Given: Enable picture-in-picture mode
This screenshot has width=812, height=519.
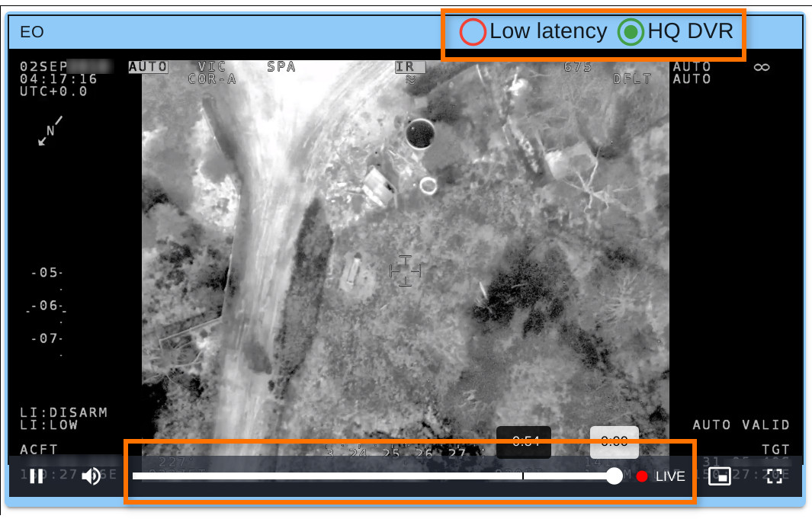Looking at the screenshot, I should point(719,477).
